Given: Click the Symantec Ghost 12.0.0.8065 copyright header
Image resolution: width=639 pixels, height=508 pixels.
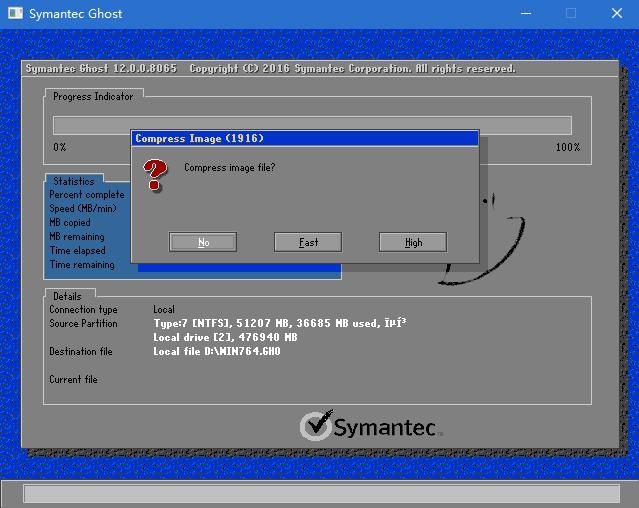Looking at the screenshot, I should 270,69.
